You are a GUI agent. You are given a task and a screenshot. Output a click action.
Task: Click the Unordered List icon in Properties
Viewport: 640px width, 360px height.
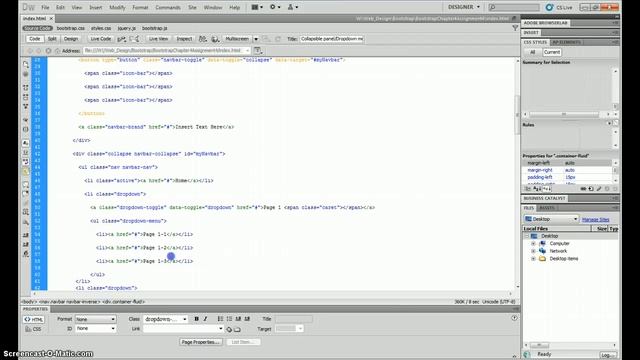220,319
